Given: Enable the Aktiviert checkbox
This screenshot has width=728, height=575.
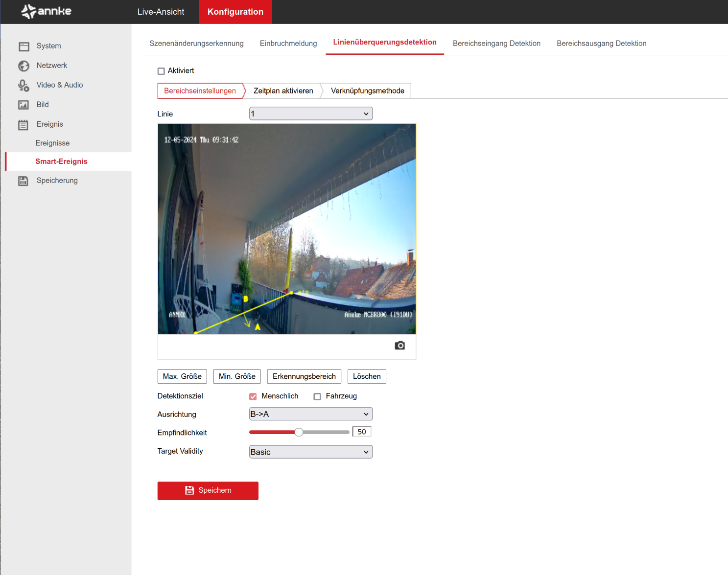Looking at the screenshot, I should coord(161,71).
